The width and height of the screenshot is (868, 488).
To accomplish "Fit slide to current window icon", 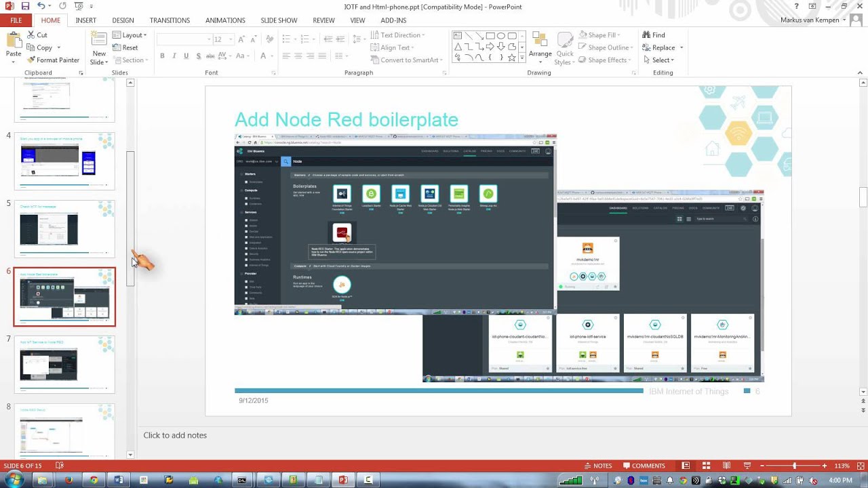I will coord(860,466).
